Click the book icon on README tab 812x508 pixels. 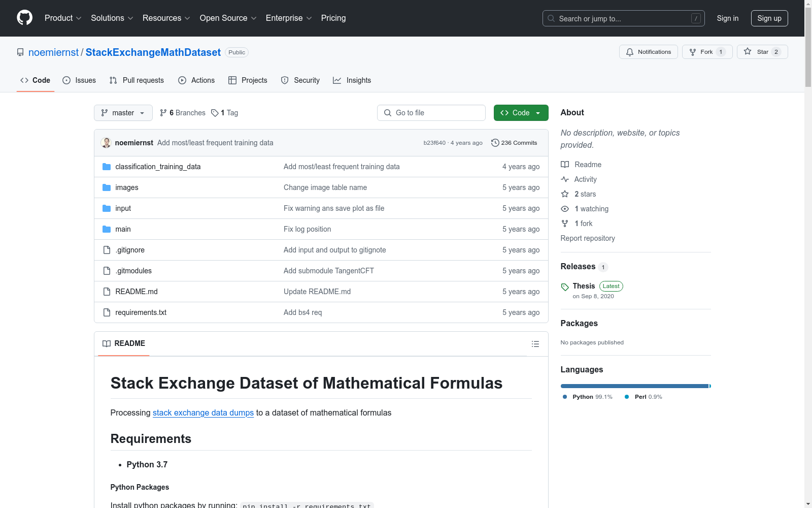[107, 343]
